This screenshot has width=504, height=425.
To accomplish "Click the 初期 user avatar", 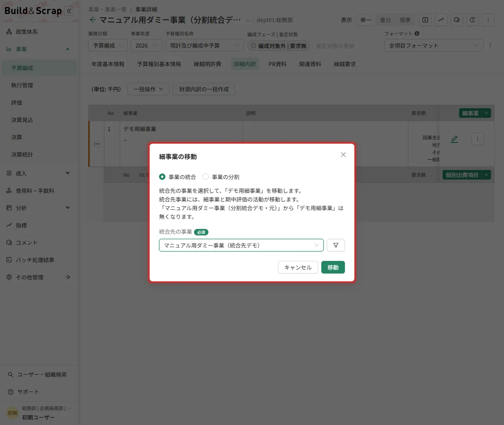I will (x=13, y=413).
